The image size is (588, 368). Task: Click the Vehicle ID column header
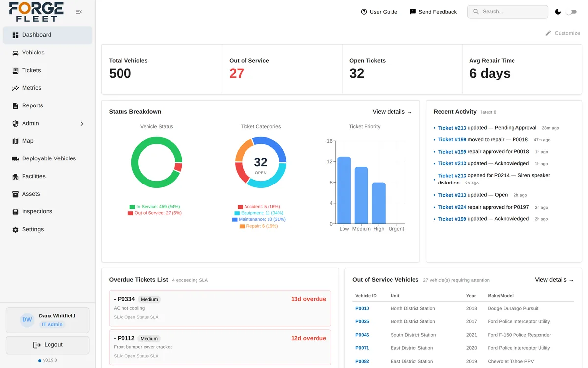coord(366,296)
